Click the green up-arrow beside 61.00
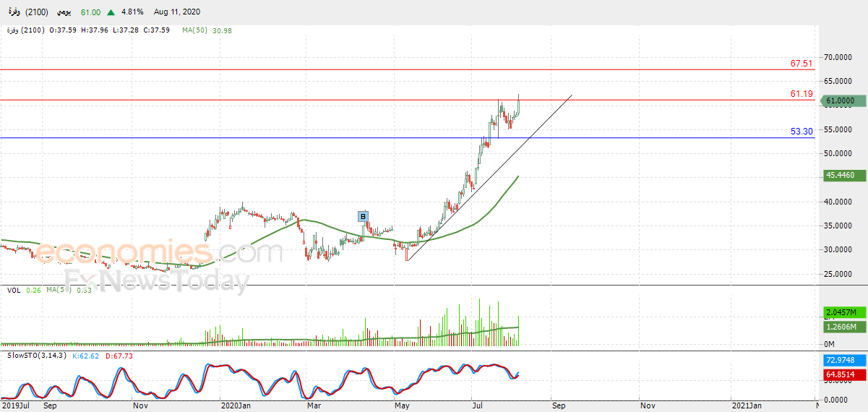Screen dimensions: 868x412 pyautogui.click(x=110, y=12)
